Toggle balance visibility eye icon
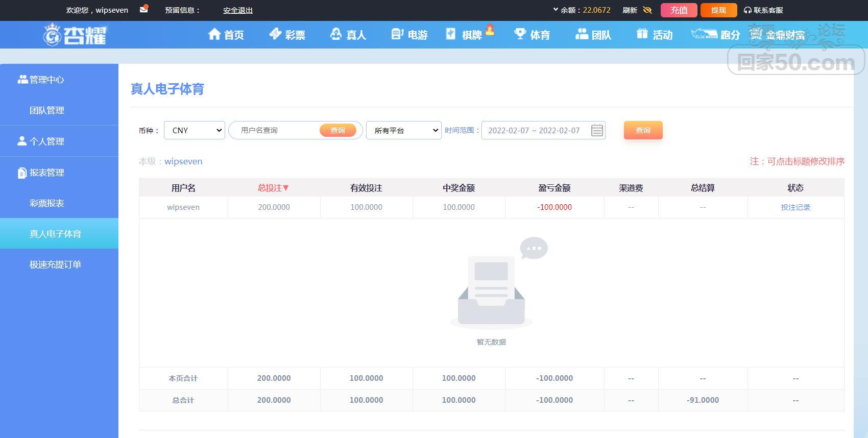The image size is (868, 438). coord(647,10)
